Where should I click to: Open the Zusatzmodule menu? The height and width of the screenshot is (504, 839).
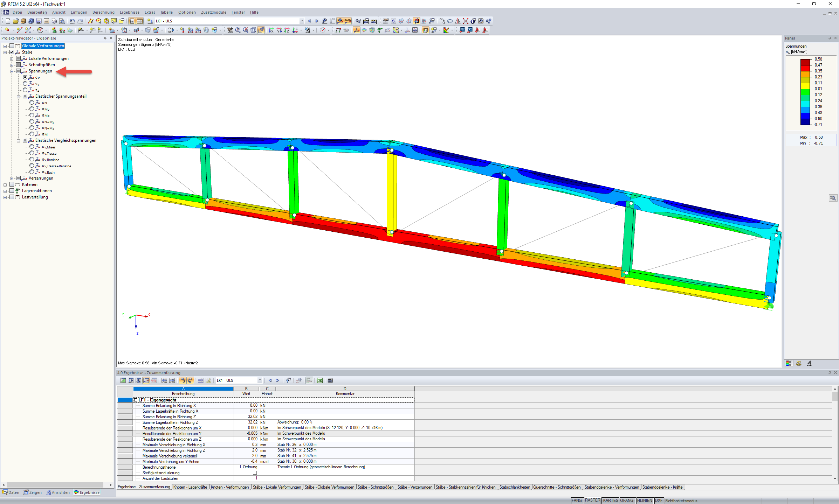pos(213,12)
